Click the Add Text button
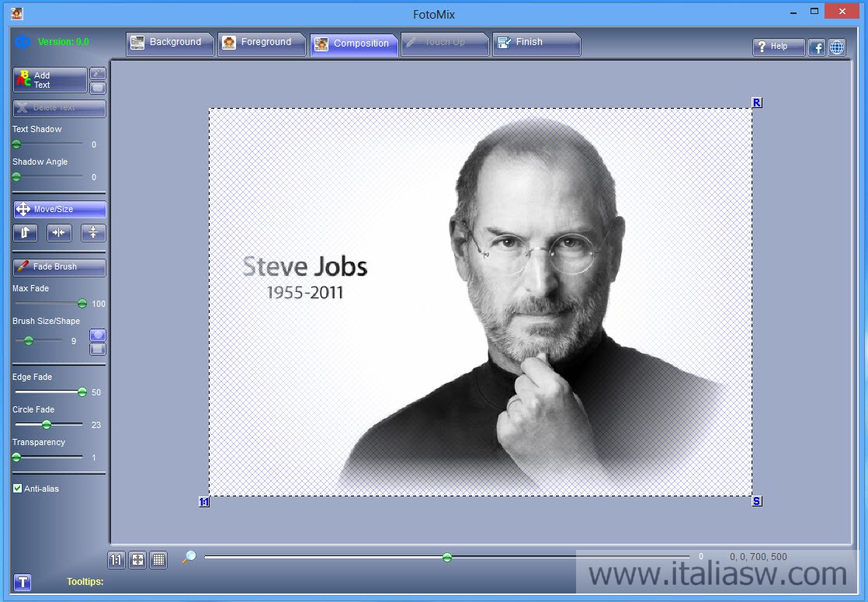This screenshot has width=868, height=602. point(50,80)
